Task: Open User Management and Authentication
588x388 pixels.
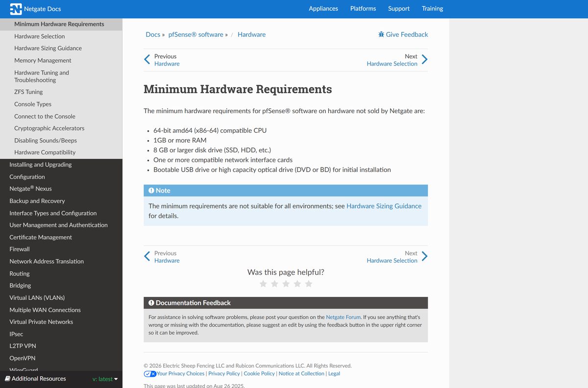Action: pos(61,225)
